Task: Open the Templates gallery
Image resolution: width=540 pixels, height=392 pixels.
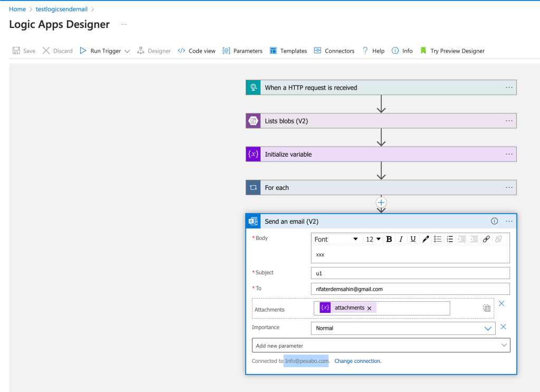Action: point(288,51)
